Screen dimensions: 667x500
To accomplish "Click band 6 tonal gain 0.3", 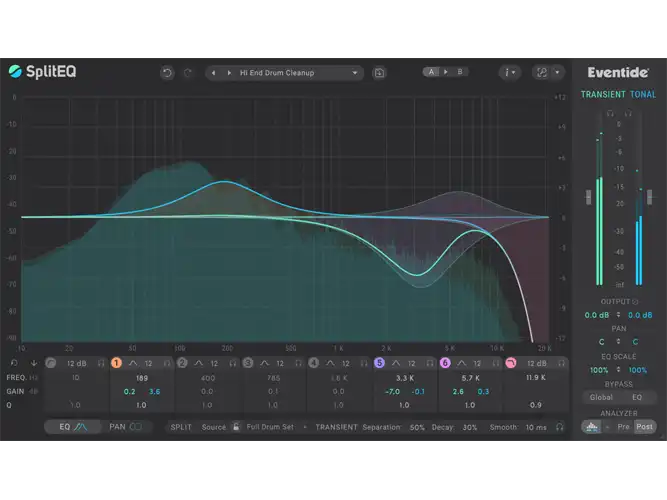I will point(483,391).
